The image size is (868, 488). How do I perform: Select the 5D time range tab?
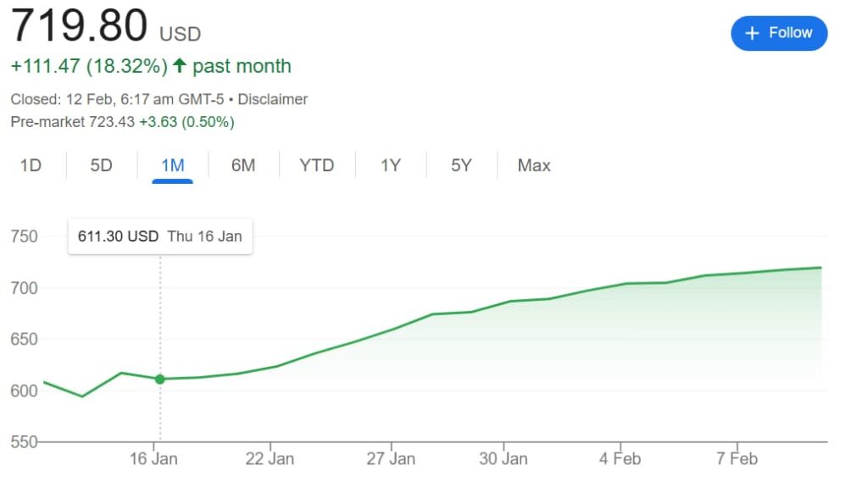101,165
